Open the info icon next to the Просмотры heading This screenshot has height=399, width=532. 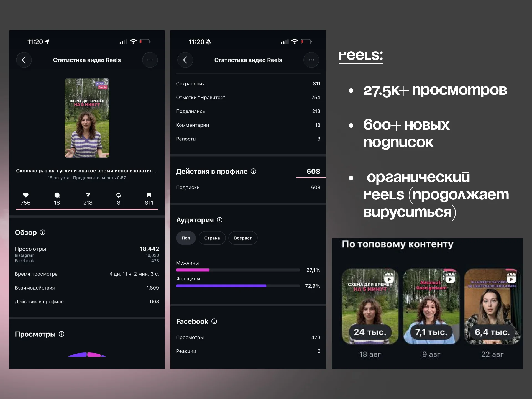click(x=62, y=334)
